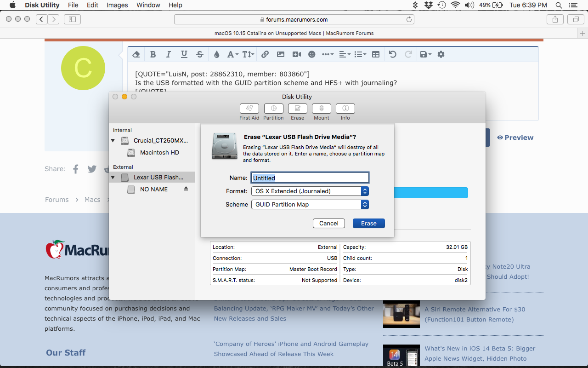Toggle strikethrough in forum editor
This screenshot has height=368, width=588.
point(200,54)
